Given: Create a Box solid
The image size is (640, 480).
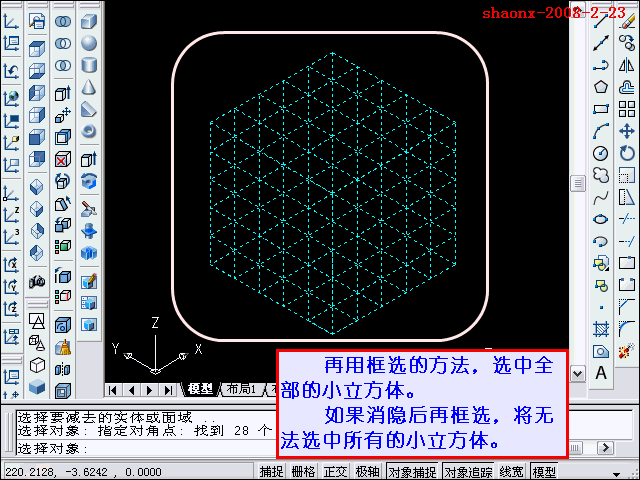Looking at the screenshot, I should pyautogui.click(x=89, y=21).
